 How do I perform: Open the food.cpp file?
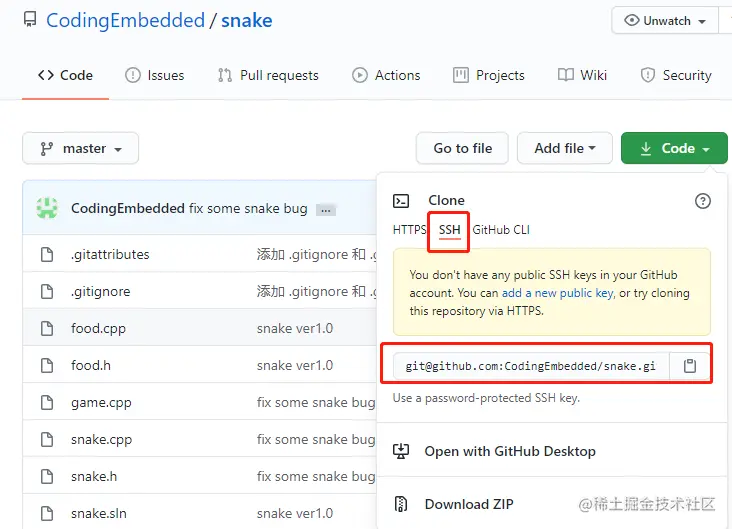99,329
